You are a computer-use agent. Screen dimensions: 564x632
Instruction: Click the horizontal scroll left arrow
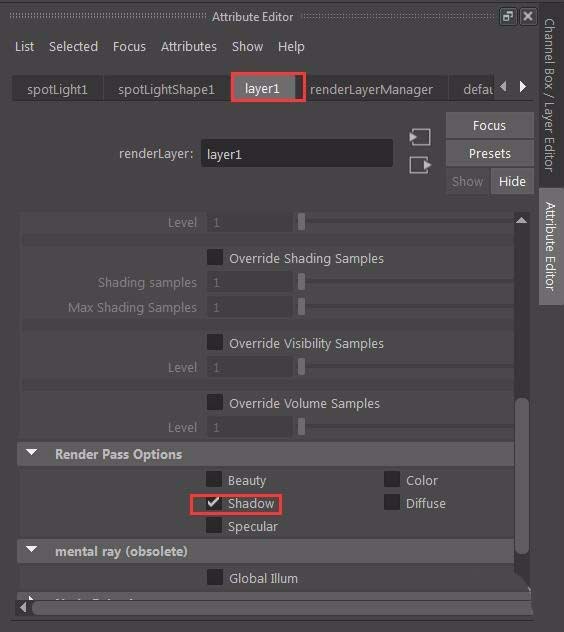tap(23, 607)
